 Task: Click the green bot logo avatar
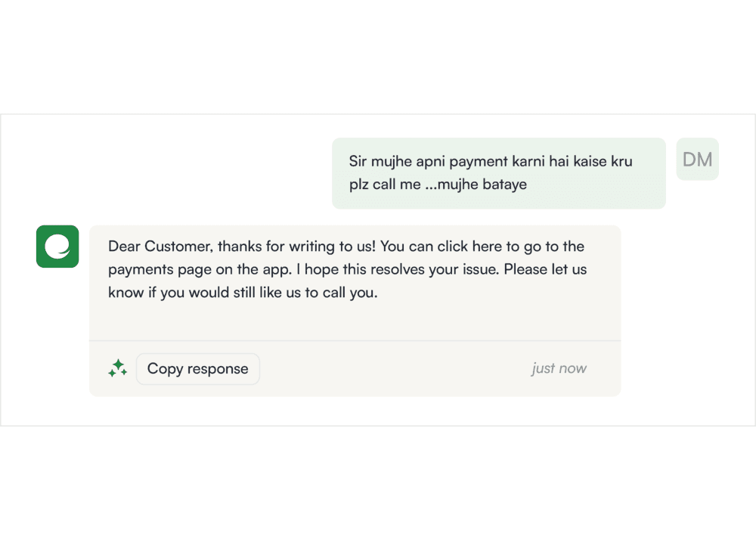pyautogui.click(x=57, y=247)
